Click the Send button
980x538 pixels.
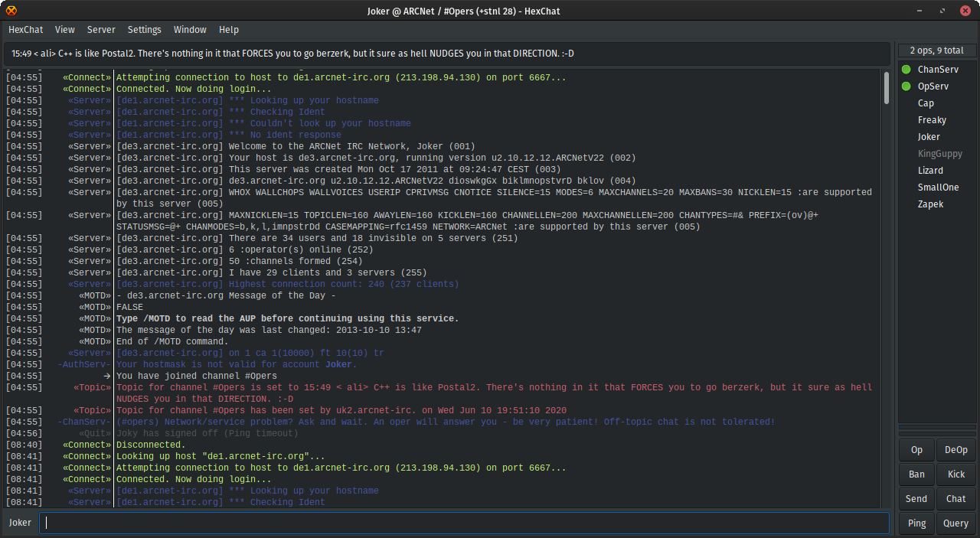(916, 499)
